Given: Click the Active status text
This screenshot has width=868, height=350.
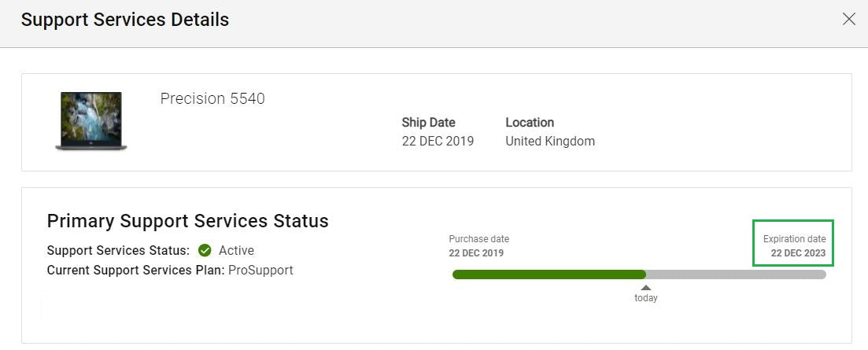Looking at the screenshot, I should point(236,250).
